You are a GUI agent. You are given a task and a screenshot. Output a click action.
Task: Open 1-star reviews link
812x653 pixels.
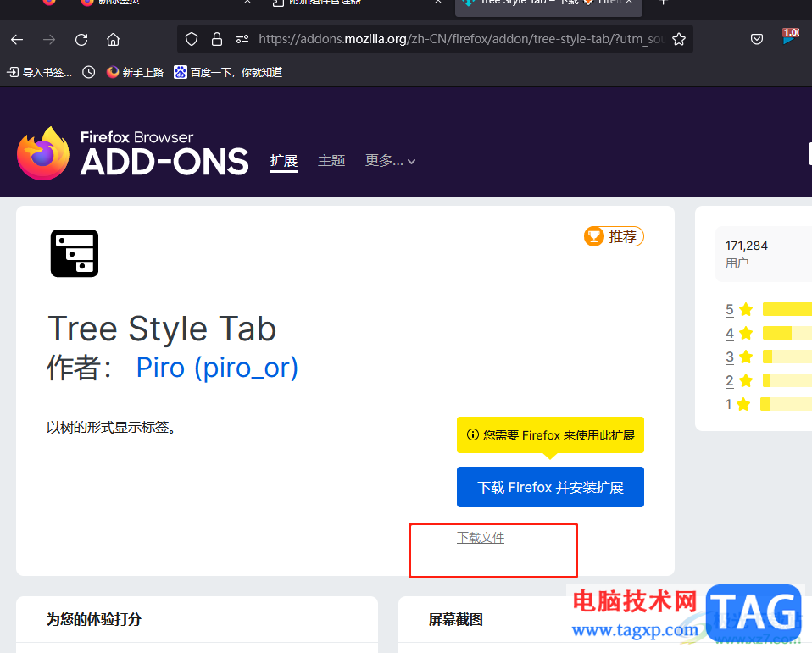click(729, 404)
